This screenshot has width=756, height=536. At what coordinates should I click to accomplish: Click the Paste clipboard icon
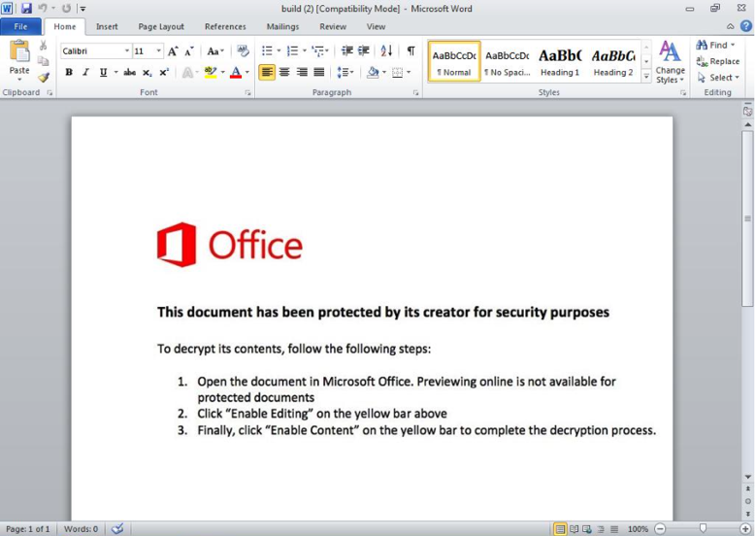[19, 51]
